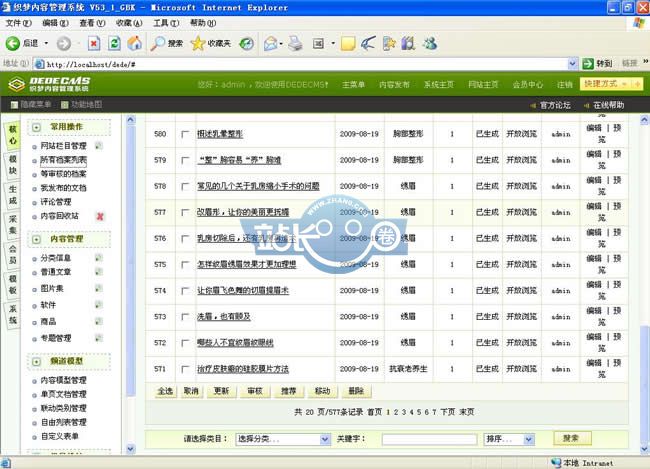Open the 所有档案列表 link
This screenshot has height=469, width=650.
click(63, 160)
